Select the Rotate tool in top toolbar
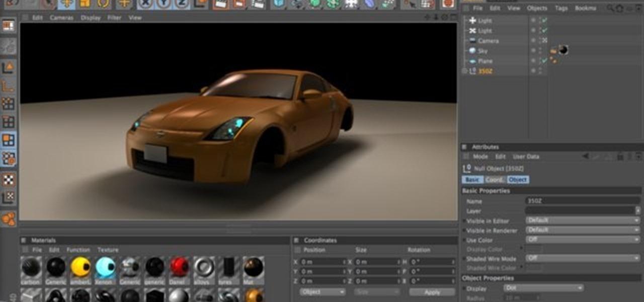 104,4
